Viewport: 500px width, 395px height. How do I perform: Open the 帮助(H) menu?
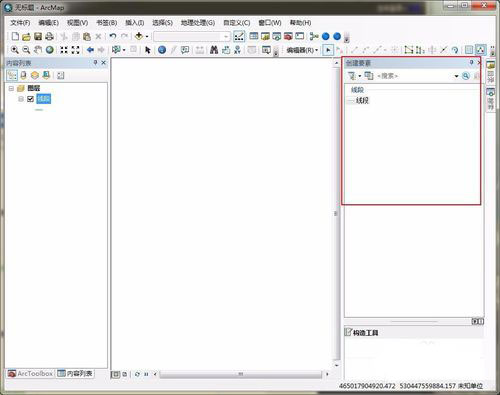pyautogui.click(x=300, y=23)
